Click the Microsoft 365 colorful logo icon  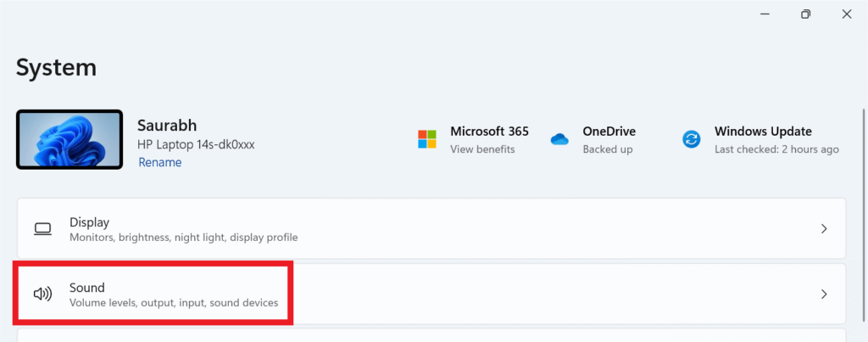(427, 139)
